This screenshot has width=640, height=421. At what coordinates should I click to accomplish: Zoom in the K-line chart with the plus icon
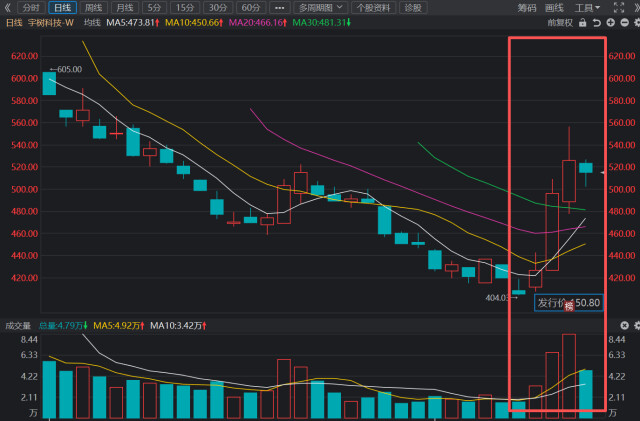[611, 23]
